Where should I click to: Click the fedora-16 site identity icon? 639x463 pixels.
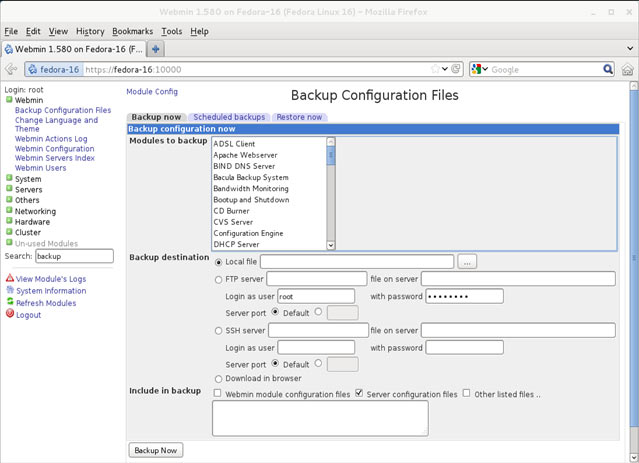[33, 69]
